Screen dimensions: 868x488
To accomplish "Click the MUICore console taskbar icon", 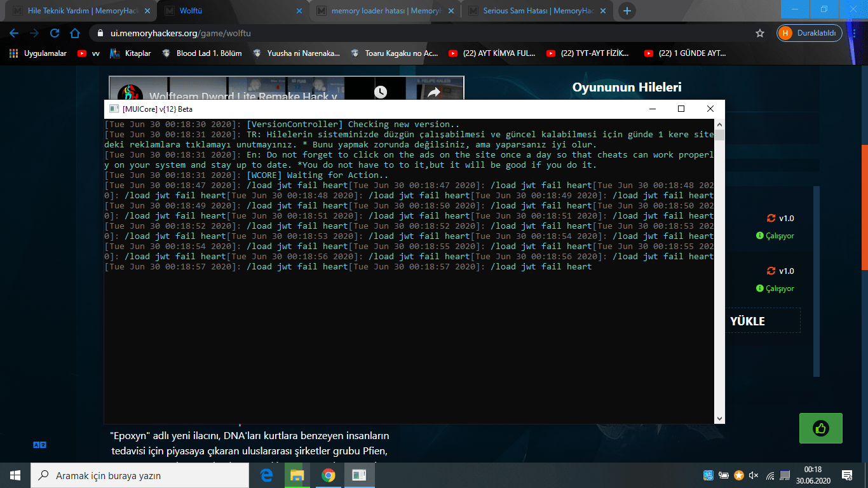I will (359, 475).
